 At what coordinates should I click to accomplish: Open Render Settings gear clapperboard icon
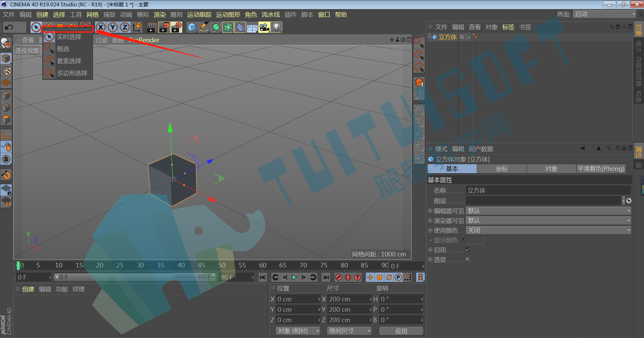coord(177,27)
